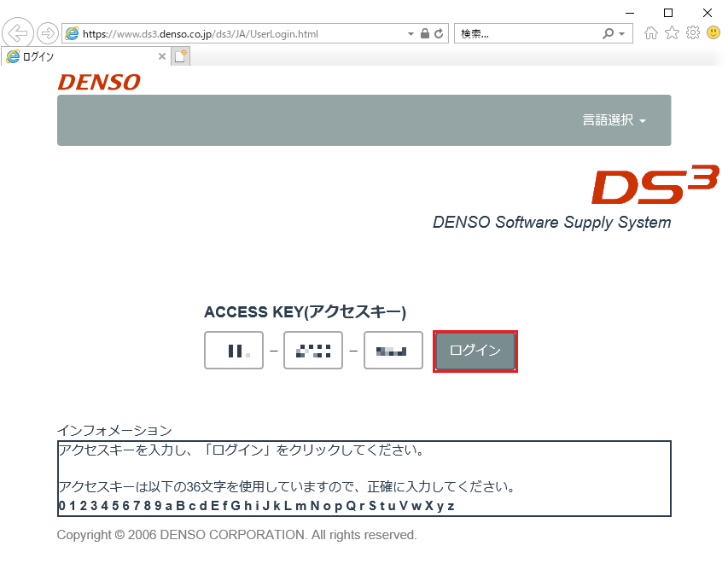Viewport: 728px width, 575px height.
Task: Refresh the page with the reload icon
Action: click(x=439, y=33)
